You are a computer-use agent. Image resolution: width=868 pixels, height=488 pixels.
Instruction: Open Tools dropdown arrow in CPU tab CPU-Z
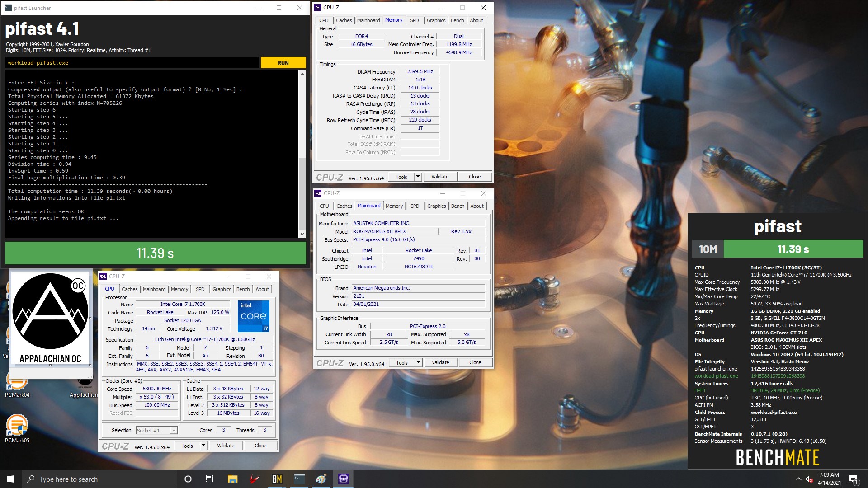204,446
